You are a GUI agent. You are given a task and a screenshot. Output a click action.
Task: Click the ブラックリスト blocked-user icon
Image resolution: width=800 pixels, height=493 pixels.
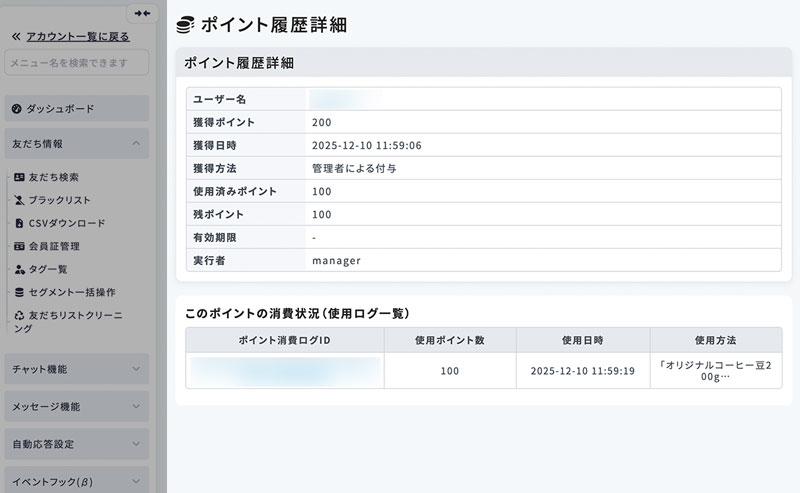tap(19, 200)
